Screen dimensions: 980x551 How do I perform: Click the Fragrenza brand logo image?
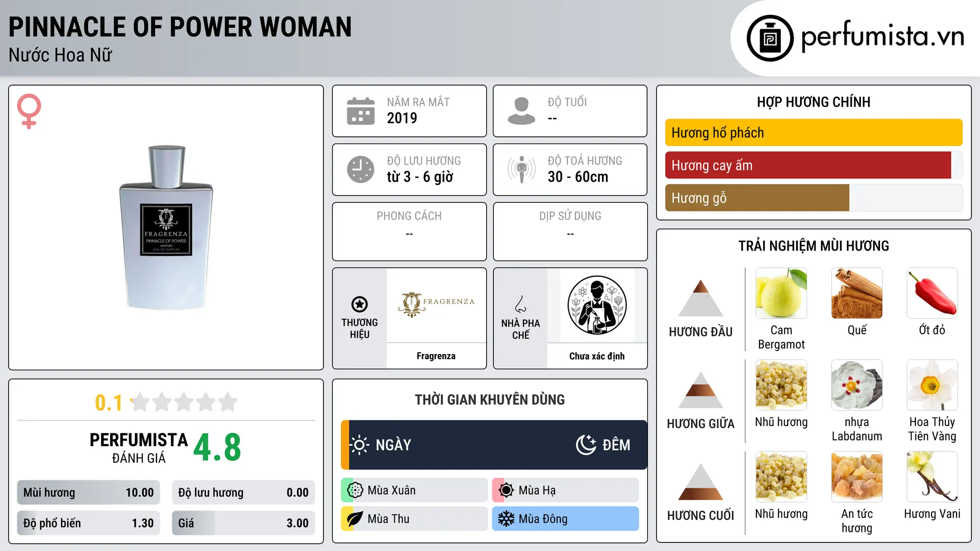pos(436,305)
